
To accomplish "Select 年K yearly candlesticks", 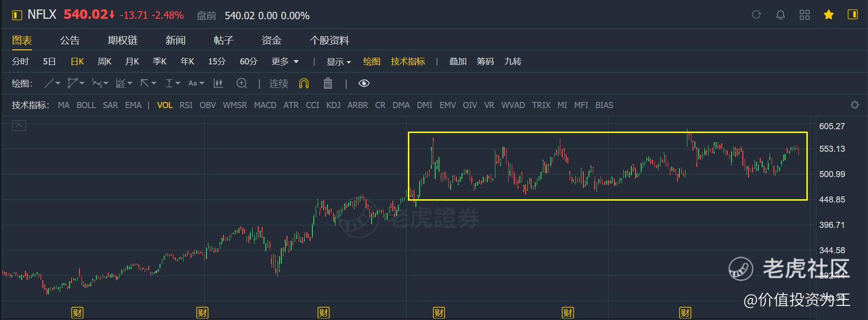I will pyautogui.click(x=187, y=62).
